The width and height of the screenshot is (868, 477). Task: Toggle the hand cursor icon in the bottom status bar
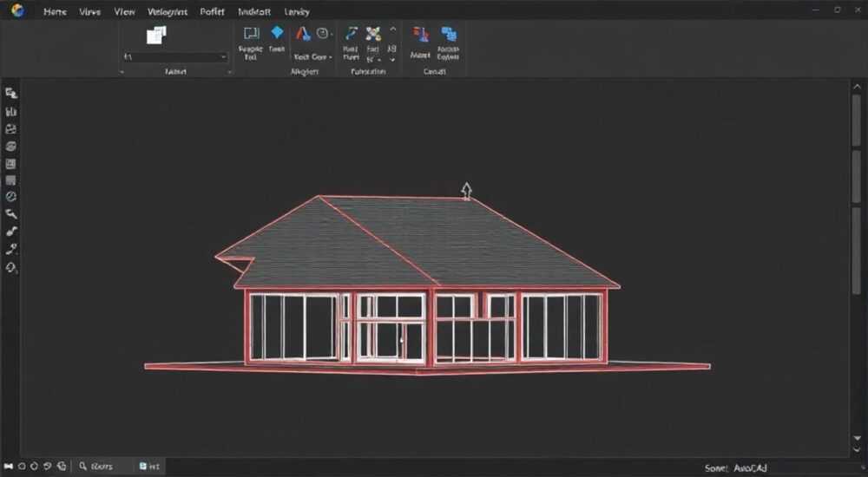coord(62,467)
